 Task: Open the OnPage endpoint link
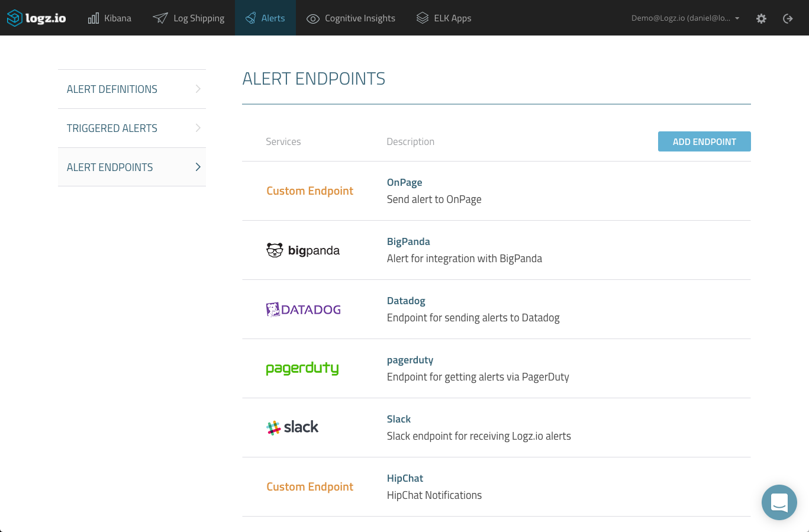pos(404,182)
